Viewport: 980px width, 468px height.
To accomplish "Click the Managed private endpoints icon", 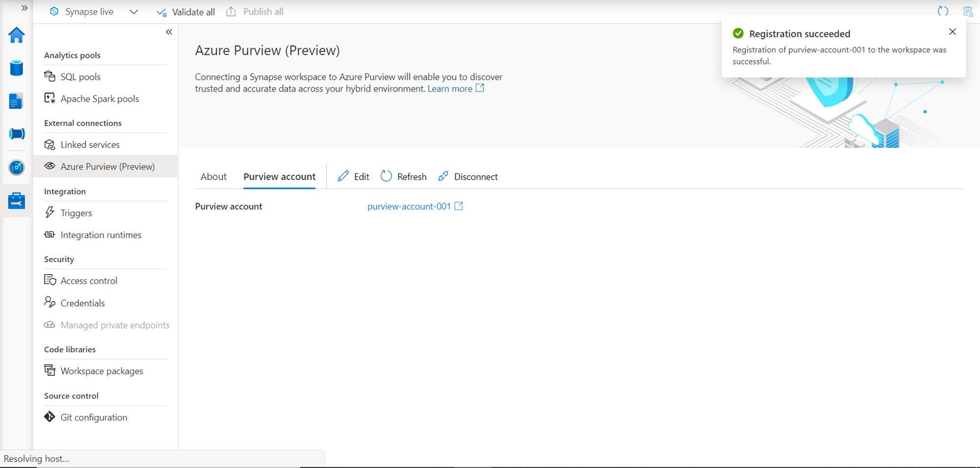I will (49, 325).
